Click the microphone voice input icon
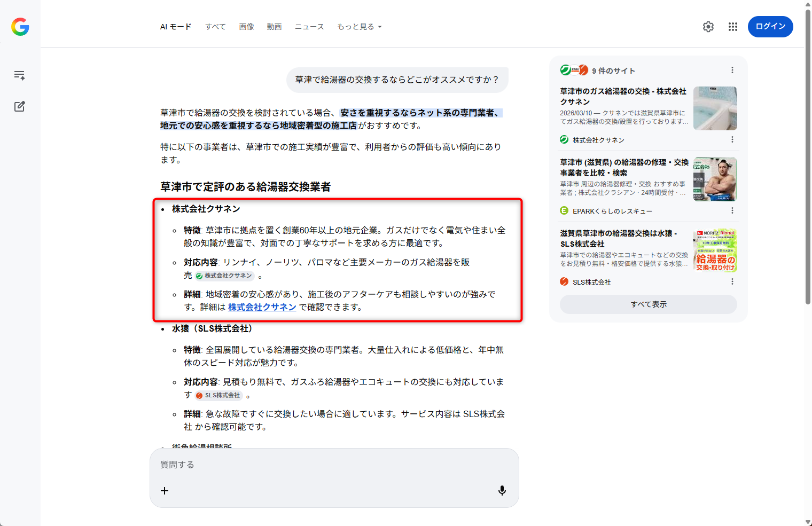 click(x=502, y=490)
